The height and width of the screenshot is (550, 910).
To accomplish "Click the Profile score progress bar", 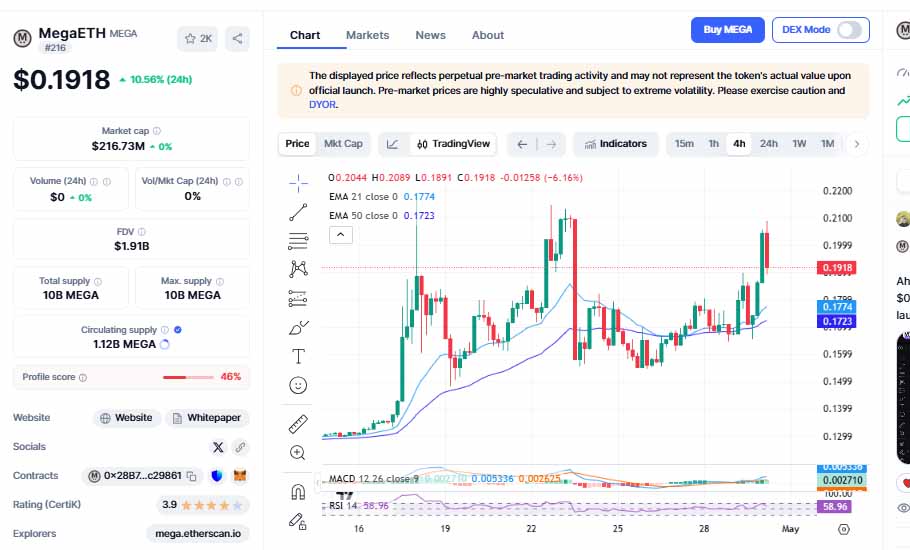I will (x=187, y=377).
